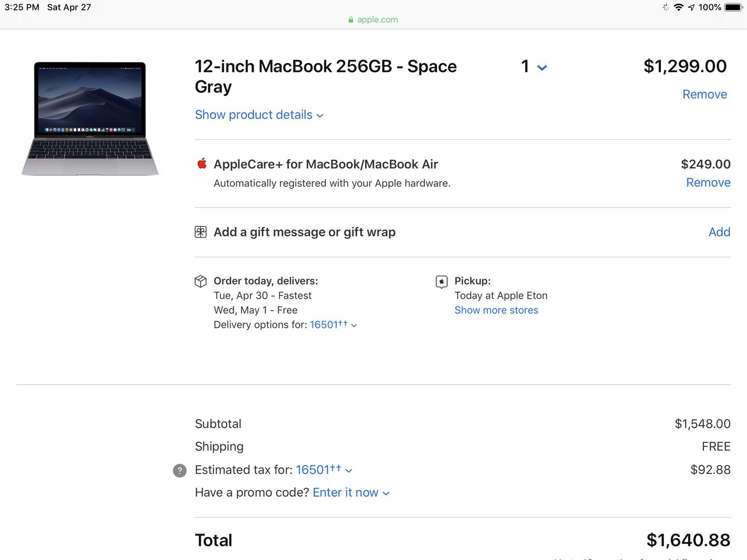747x560 pixels.
Task: Open the quantity dropdown showing 1
Action: point(534,67)
